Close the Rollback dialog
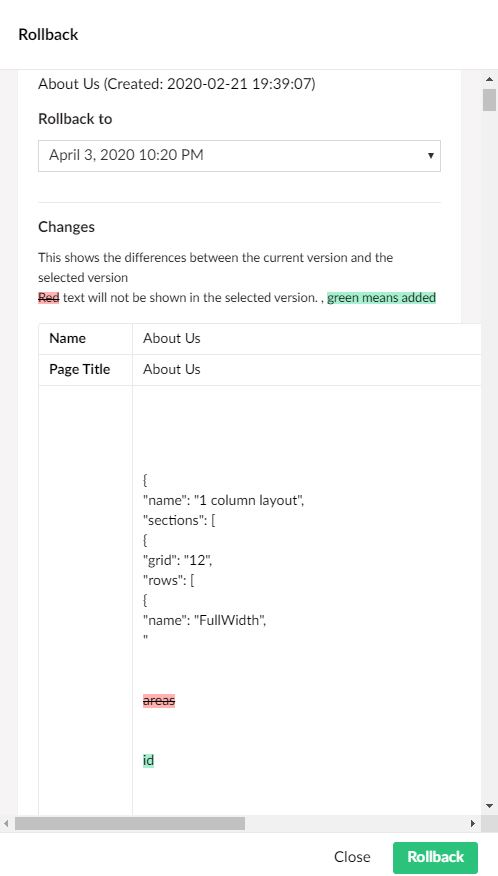 (352, 857)
